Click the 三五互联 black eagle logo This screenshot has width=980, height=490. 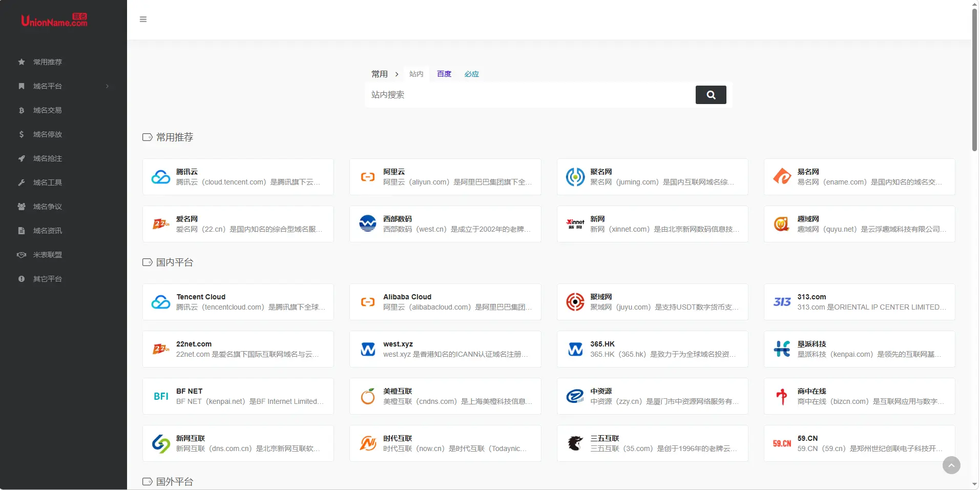[575, 443]
